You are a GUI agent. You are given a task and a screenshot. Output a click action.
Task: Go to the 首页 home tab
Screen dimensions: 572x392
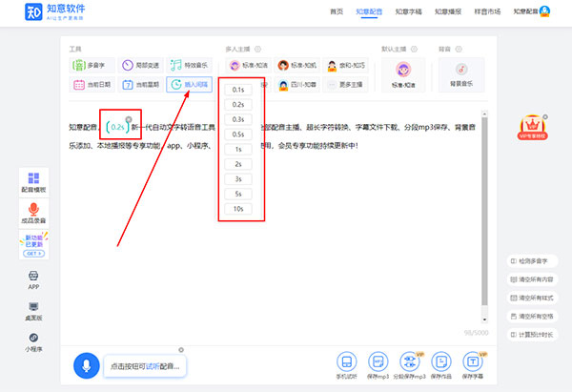tap(337, 11)
